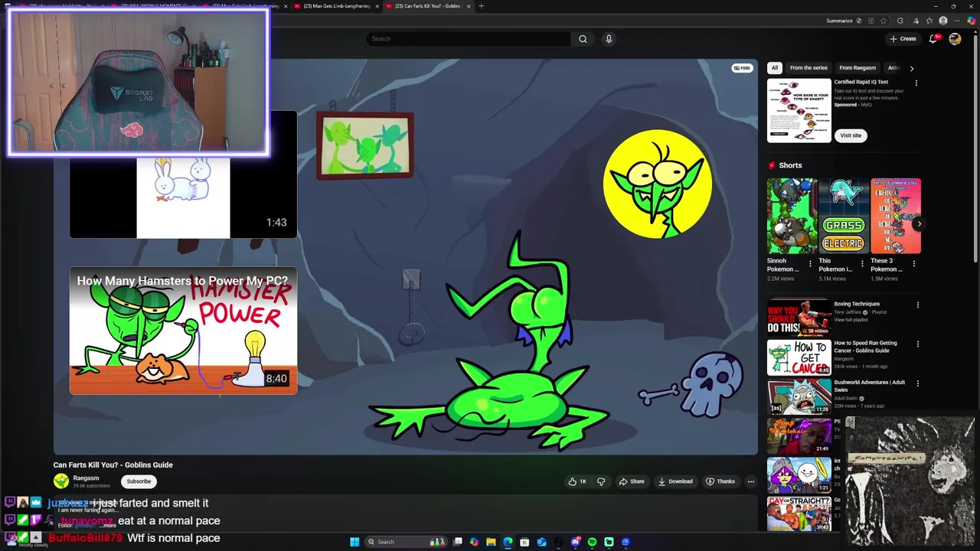Select From Raegasm filter chip
The height and width of the screenshot is (551, 980).
click(x=857, y=68)
